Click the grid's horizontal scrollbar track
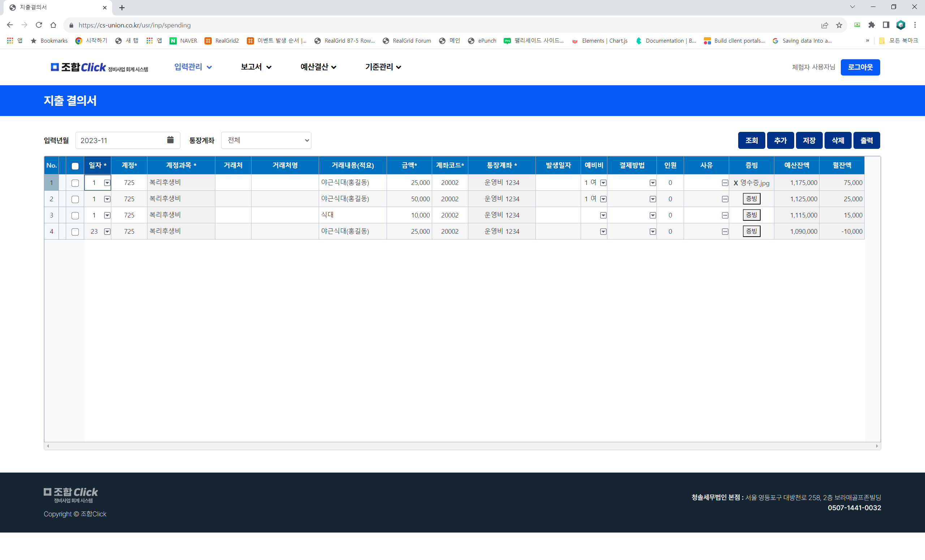 [462, 446]
